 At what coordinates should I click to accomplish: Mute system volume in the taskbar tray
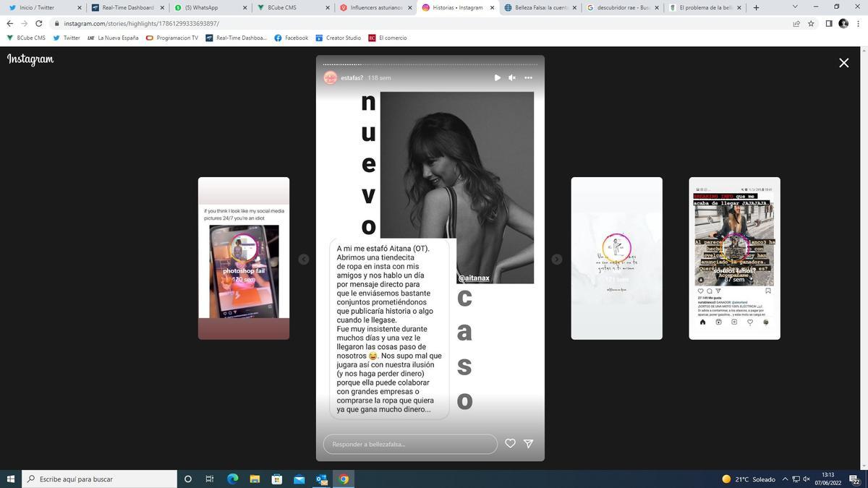pyautogui.click(x=807, y=479)
